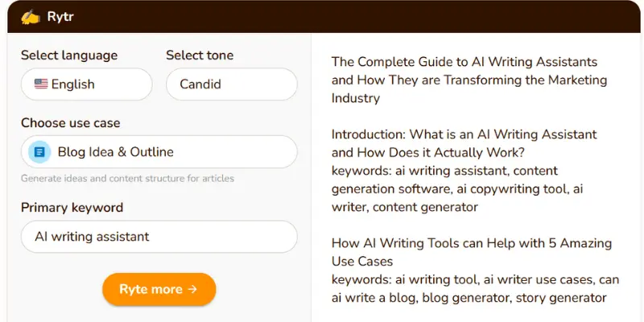Click the Primary keyword label
Screen dimensions: 644x322
point(72,208)
